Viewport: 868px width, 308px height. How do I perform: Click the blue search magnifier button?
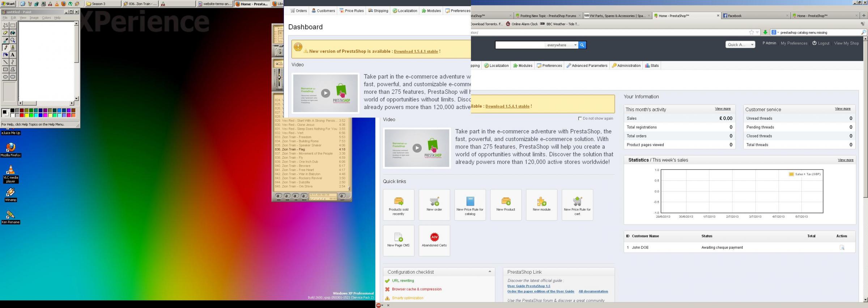(582, 45)
